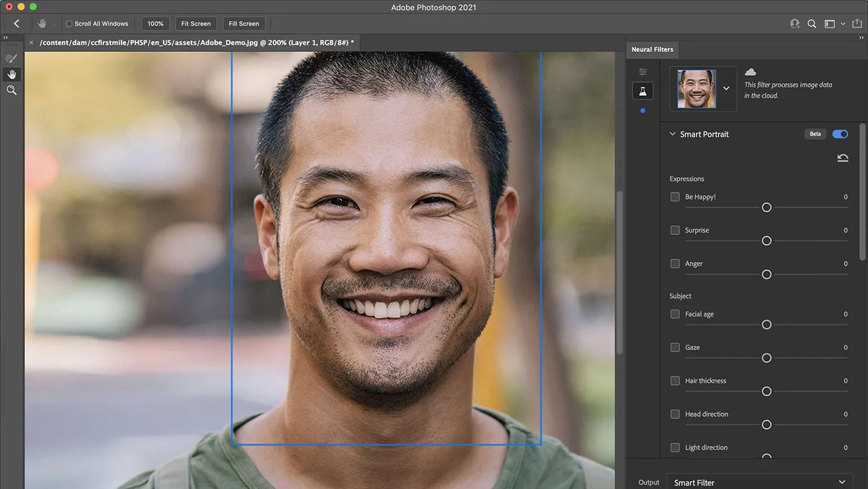Switch to the Neural Filters tab
Viewport: 868px width, 489px height.
point(652,49)
